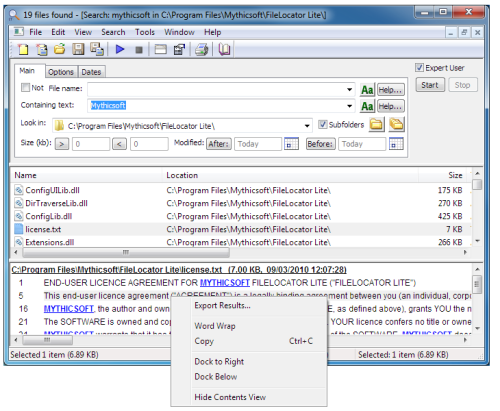Image resolution: width=500 pixels, height=411 pixels.
Task: Choose Export Results in context menu
Action: 223,306
